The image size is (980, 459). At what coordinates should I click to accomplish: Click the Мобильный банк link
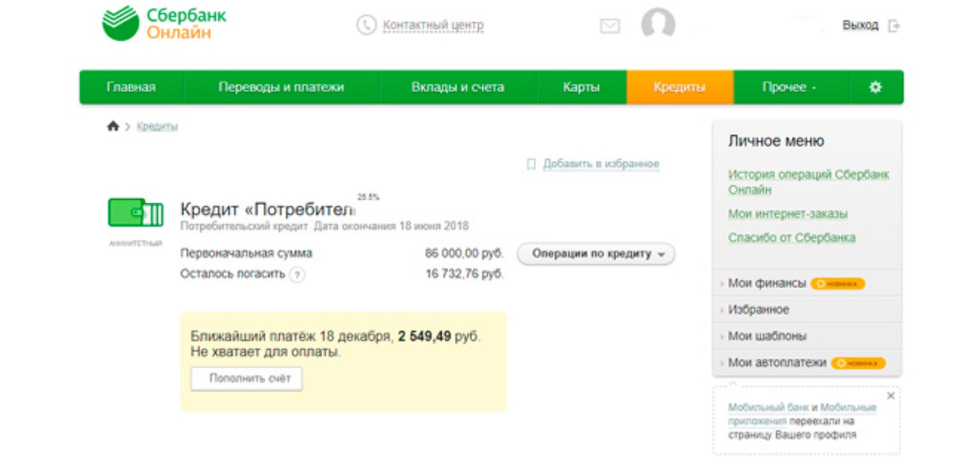pos(768,407)
